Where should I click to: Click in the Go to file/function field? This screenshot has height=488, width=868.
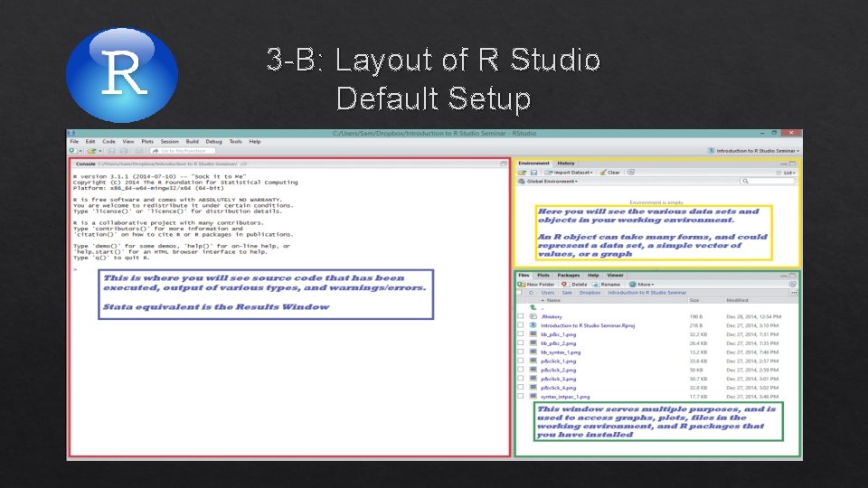(x=182, y=151)
